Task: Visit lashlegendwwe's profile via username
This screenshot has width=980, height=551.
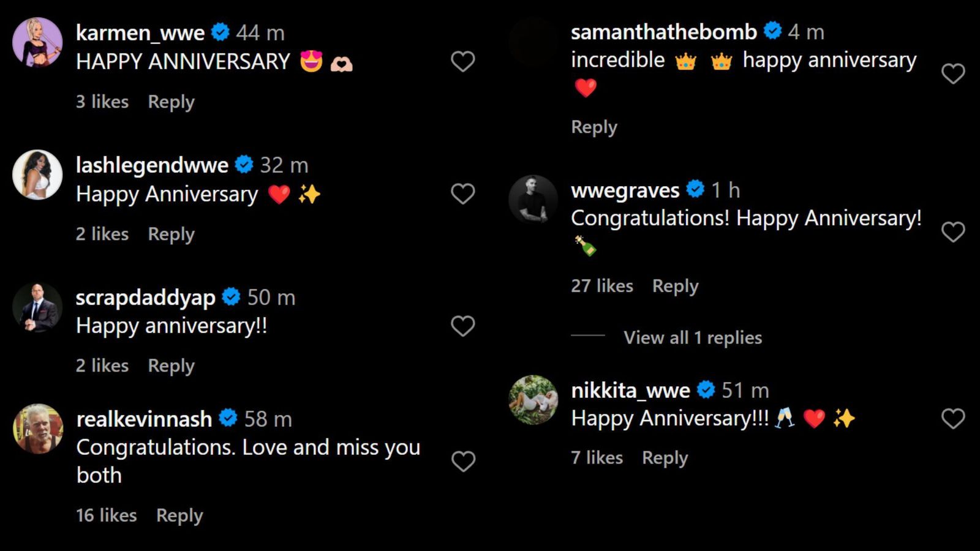Action: click(x=152, y=165)
